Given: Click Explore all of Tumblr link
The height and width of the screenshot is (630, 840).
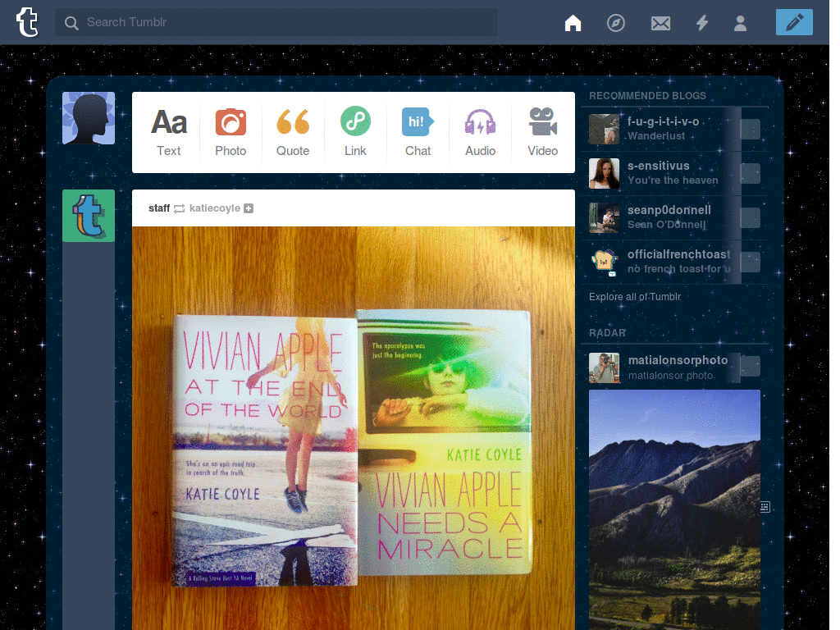Looking at the screenshot, I should point(635,297).
